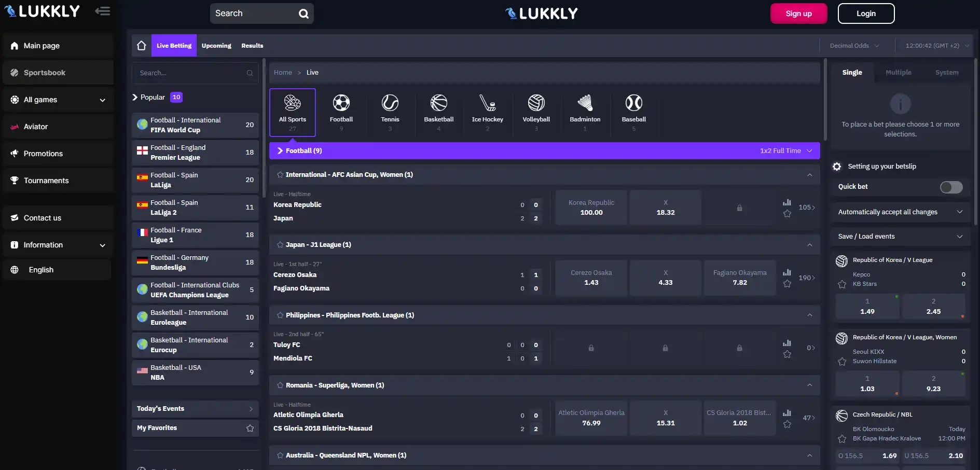Filter live events by Ice Hockey icon
The height and width of the screenshot is (470, 980).
[488, 103]
